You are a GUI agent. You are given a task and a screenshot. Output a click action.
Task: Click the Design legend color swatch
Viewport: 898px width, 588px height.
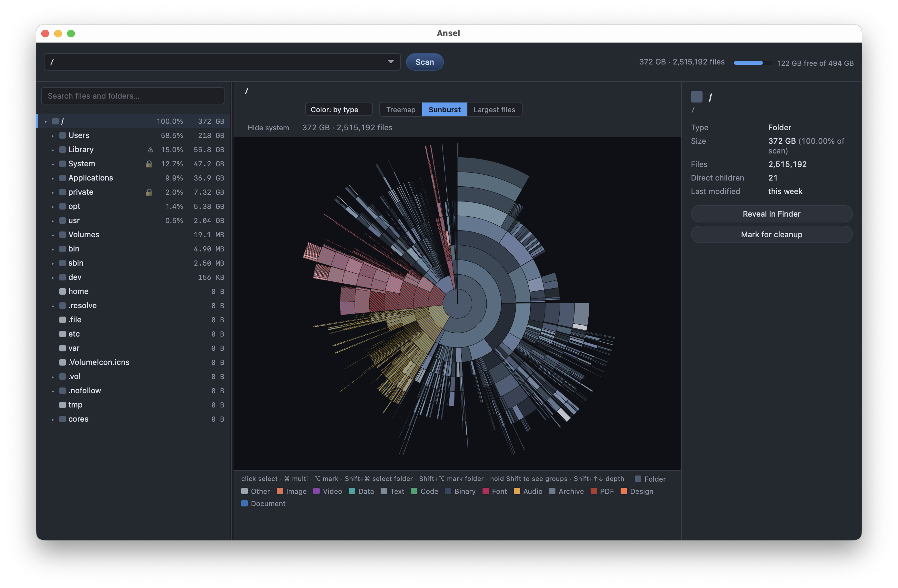click(624, 491)
